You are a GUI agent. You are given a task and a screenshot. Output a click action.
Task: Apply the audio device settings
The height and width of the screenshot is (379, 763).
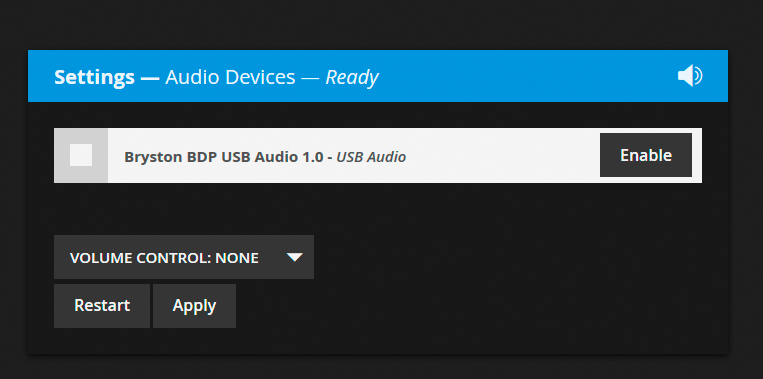pyautogui.click(x=194, y=306)
